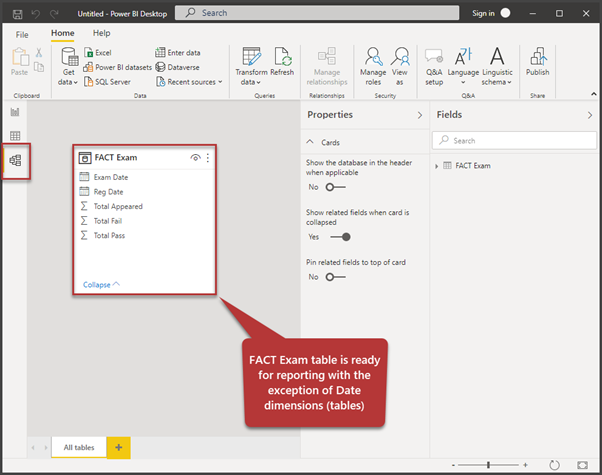Switch to Model view in sidebar
Viewport: 602px width, 475px height.
point(15,161)
